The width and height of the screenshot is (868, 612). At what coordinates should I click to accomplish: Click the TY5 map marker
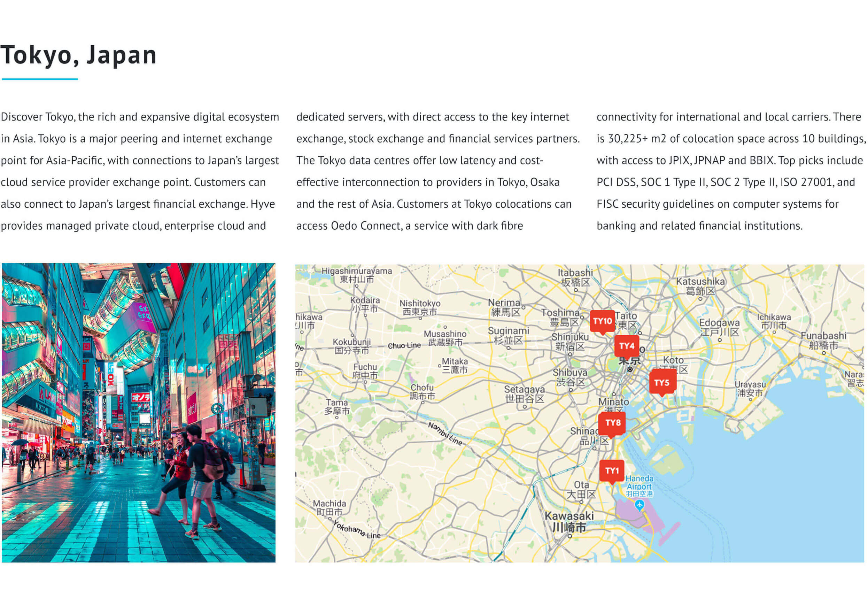pyautogui.click(x=662, y=383)
